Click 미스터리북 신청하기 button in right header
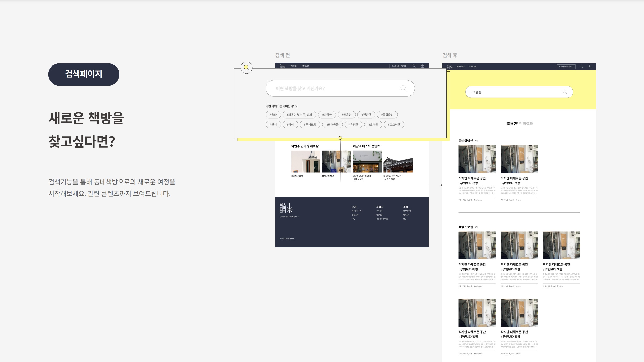Screen dimensions: 644x362 [x=566, y=67]
